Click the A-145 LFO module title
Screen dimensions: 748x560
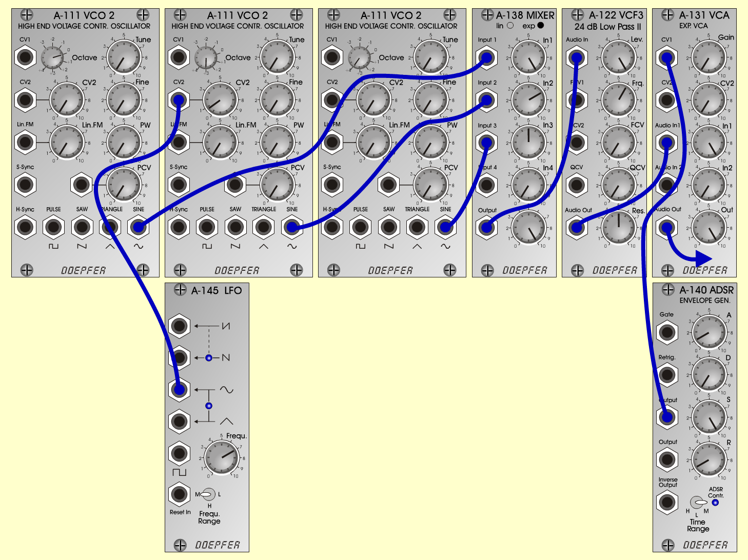pyautogui.click(x=216, y=291)
